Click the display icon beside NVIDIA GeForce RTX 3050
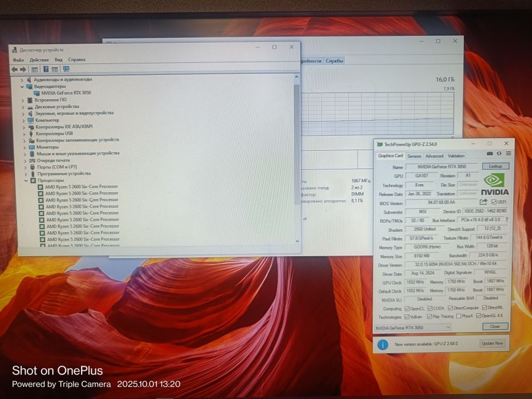Viewport: 532px width, 399px height. 36,93
